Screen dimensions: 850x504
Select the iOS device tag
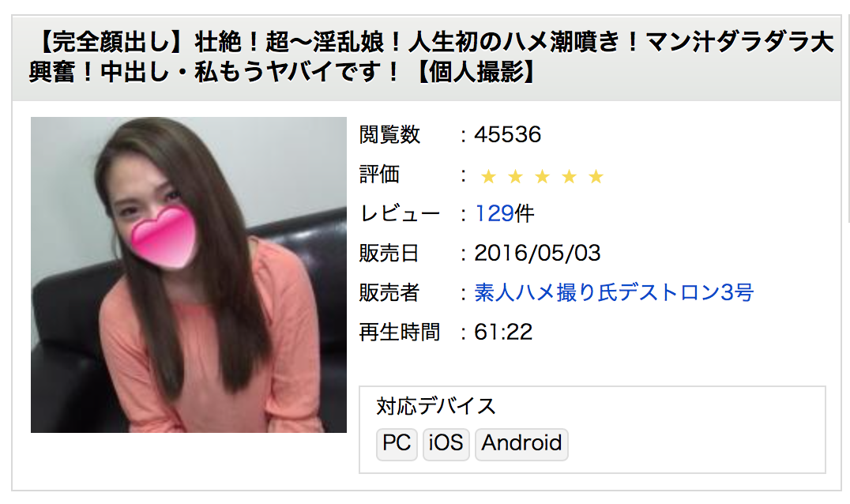446,444
